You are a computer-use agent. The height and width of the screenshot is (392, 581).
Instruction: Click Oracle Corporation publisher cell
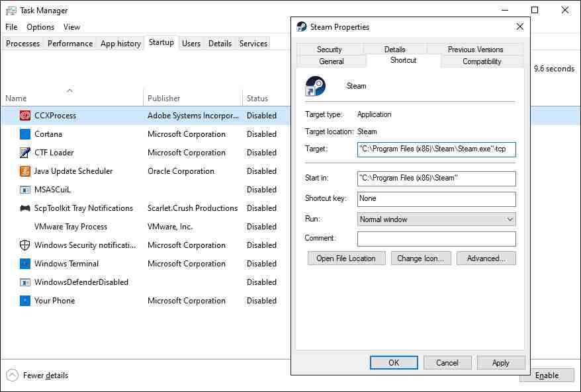click(181, 171)
